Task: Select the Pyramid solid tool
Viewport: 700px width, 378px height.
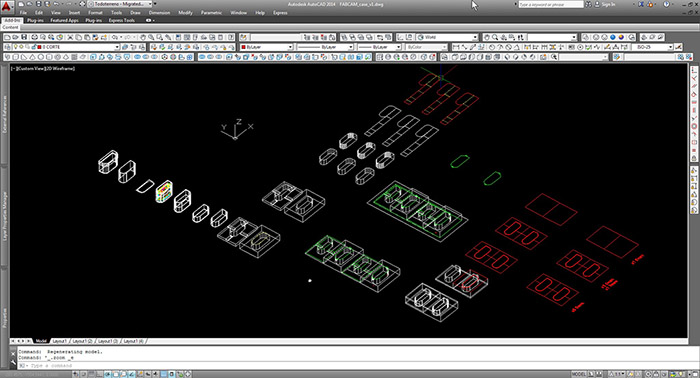Action: (66, 57)
